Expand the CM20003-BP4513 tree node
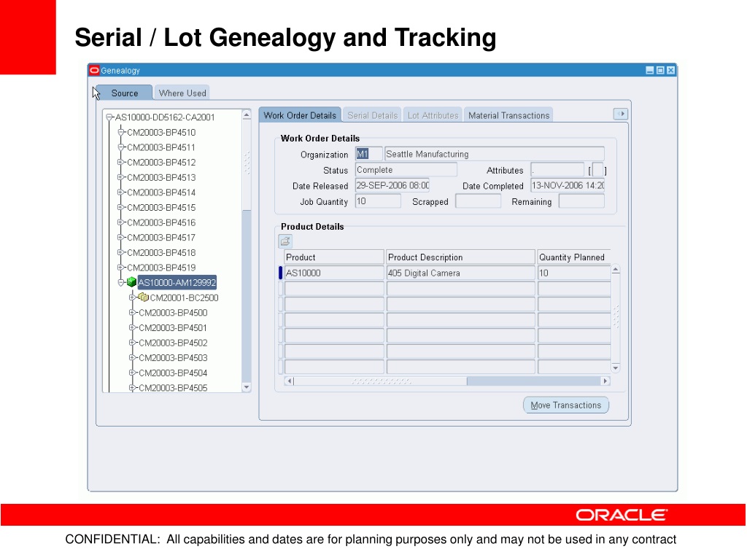This screenshot has height=560, width=747. pyautogui.click(x=120, y=177)
